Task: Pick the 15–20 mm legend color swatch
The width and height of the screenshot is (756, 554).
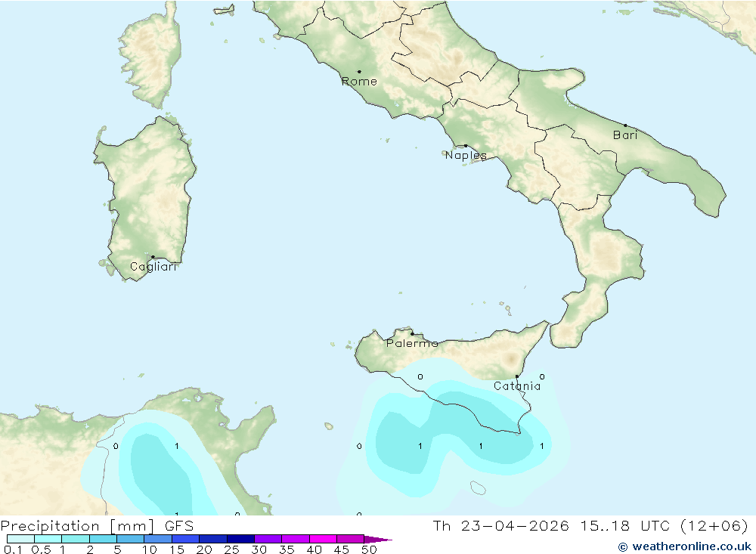Action: point(186,539)
